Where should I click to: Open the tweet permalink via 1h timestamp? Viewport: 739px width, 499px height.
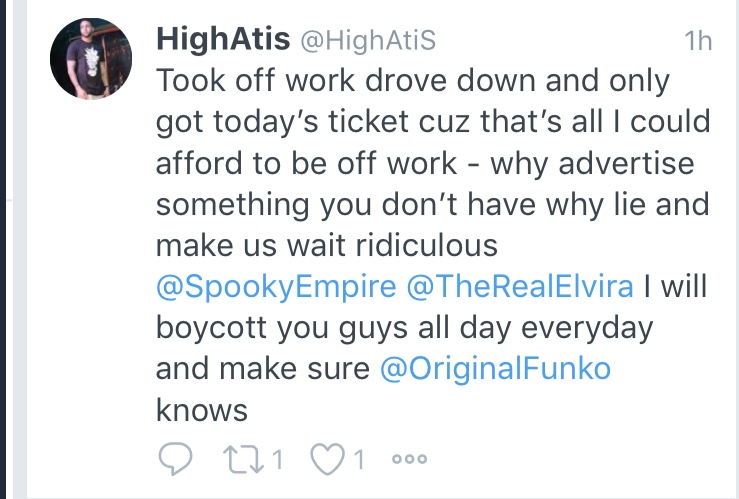tap(698, 41)
